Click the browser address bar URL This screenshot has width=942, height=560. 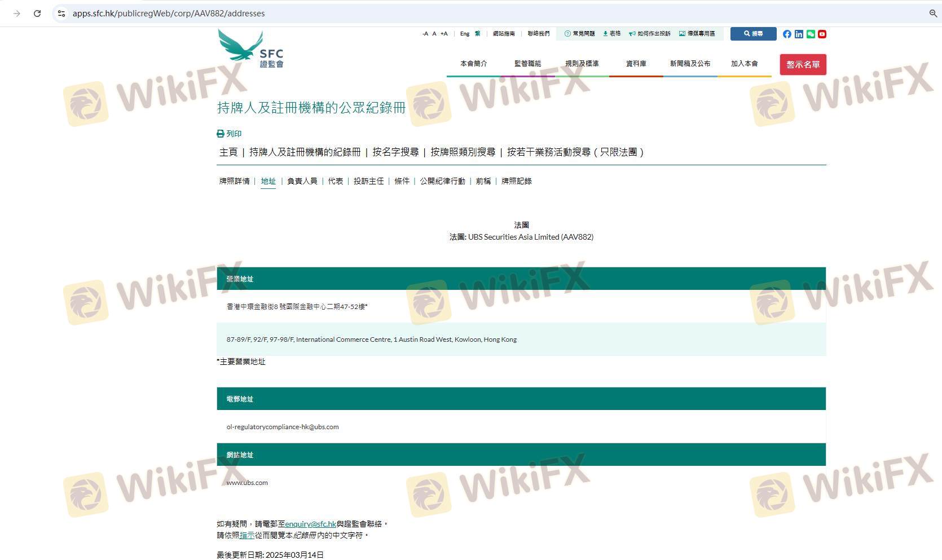[169, 14]
